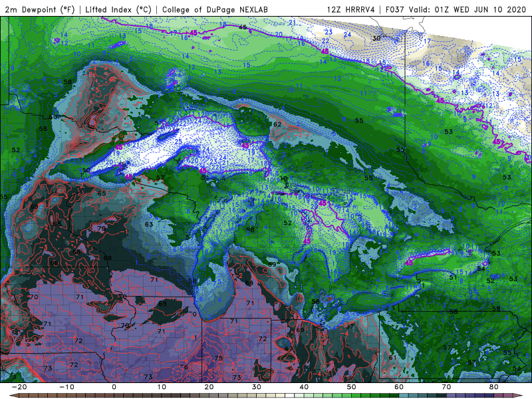Click the 'F037' forecast hour text
532x399 pixels.
[x=395, y=9]
